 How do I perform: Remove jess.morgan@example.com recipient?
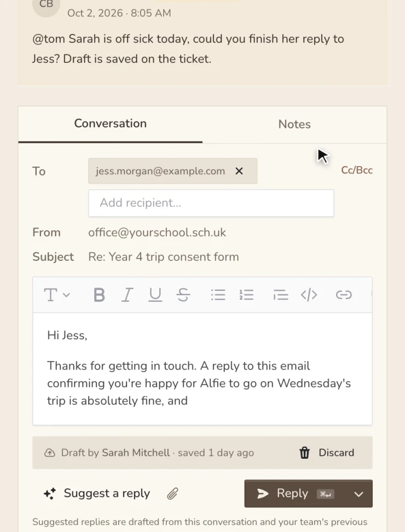click(239, 171)
